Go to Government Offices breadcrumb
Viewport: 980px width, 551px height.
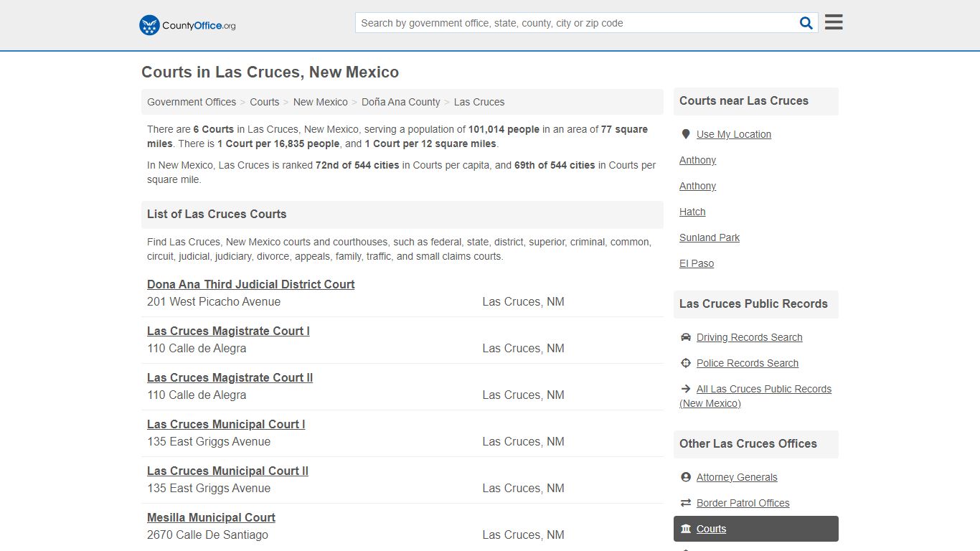click(192, 102)
